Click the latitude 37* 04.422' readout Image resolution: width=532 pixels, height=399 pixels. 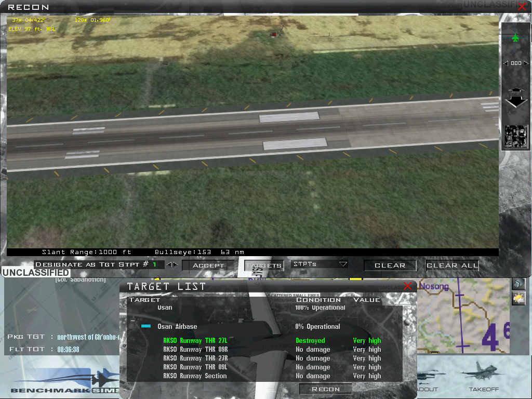point(29,20)
